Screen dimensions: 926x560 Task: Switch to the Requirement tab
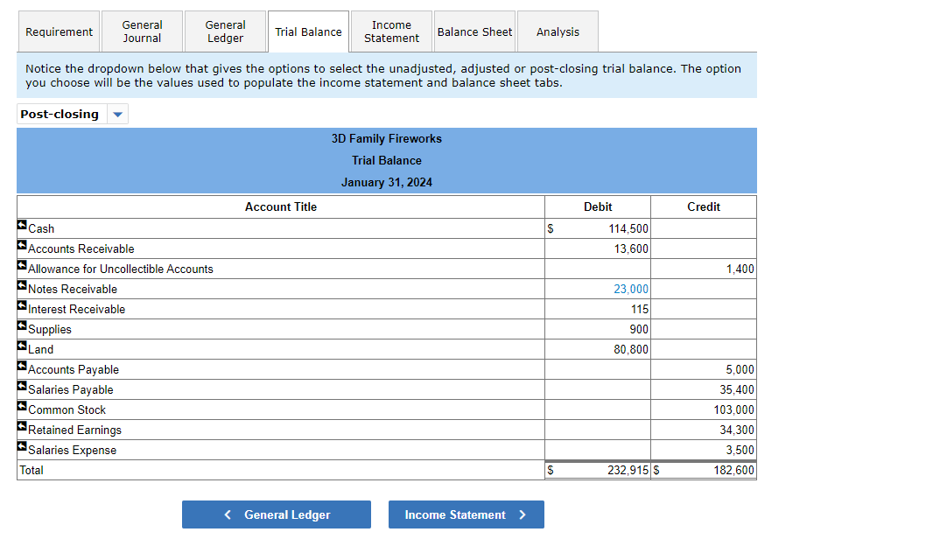(x=59, y=31)
